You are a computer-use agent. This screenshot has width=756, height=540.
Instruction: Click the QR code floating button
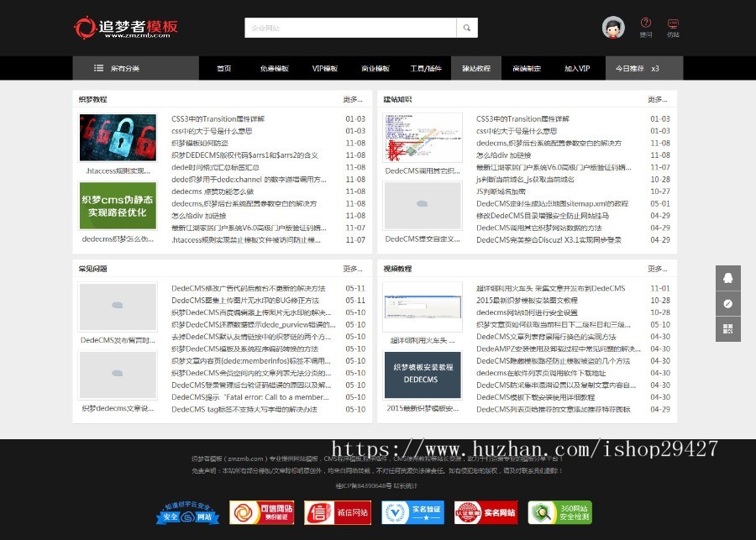click(728, 329)
